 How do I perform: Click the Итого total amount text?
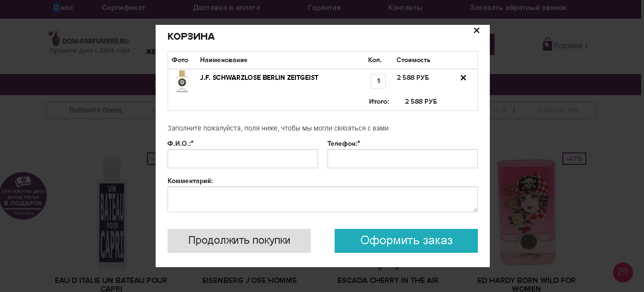coord(421,101)
